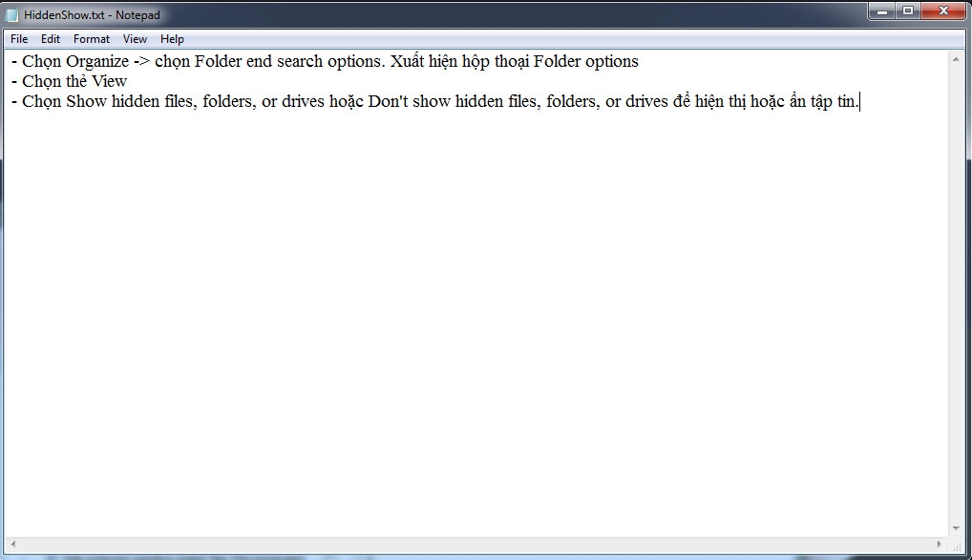Open the Format menu
The image size is (972, 560).
(91, 39)
